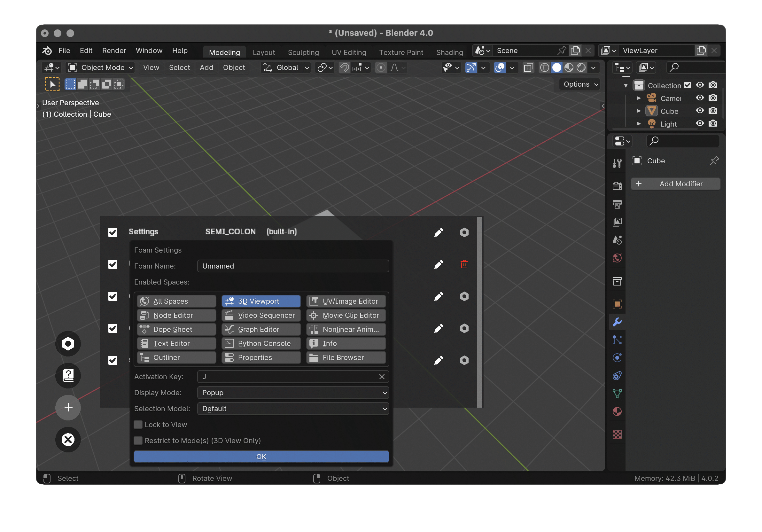Open the Texture properties tab icon
762x532 pixels.
617,434
